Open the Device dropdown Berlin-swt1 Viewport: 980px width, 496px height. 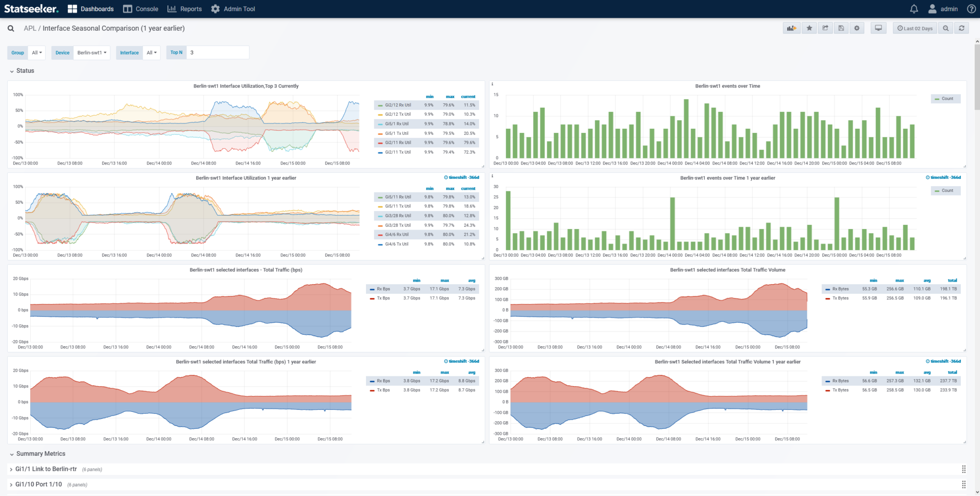(92, 53)
